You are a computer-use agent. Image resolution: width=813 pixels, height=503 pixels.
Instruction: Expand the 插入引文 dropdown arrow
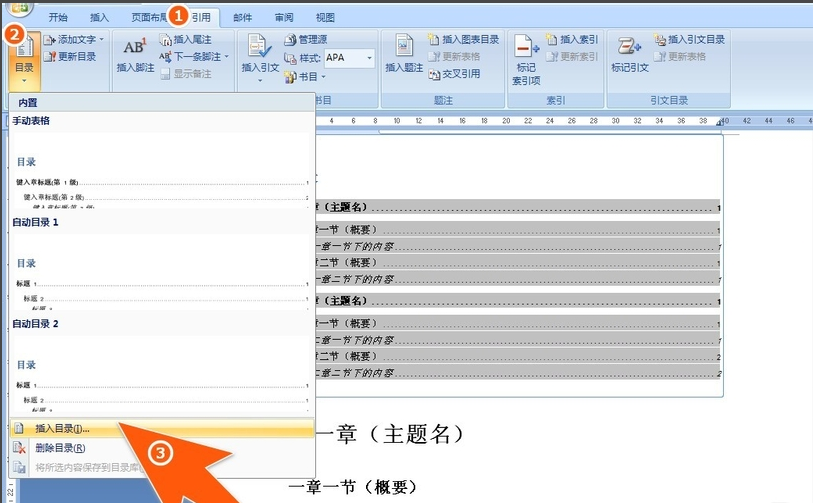(260, 80)
